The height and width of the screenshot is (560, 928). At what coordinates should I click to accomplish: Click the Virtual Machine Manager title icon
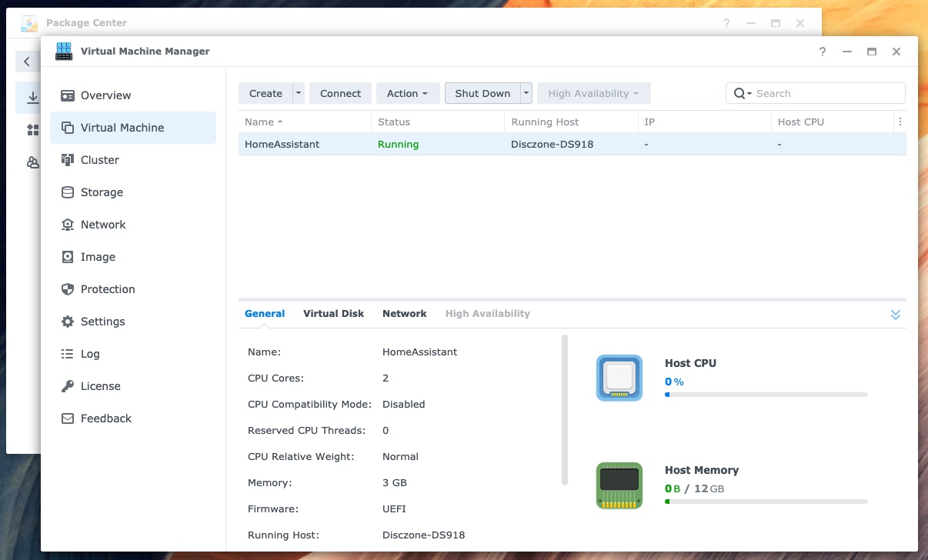pyautogui.click(x=64, y=52)
